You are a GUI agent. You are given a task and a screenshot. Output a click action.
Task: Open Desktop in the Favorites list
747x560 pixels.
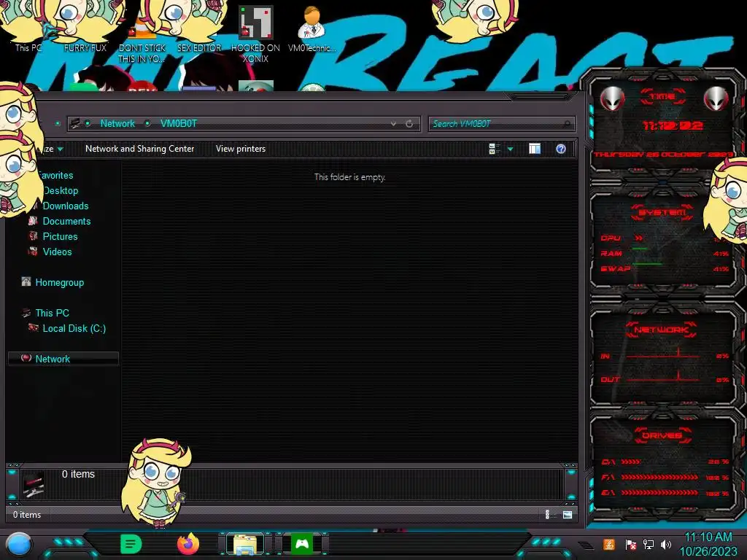[61, 190]
